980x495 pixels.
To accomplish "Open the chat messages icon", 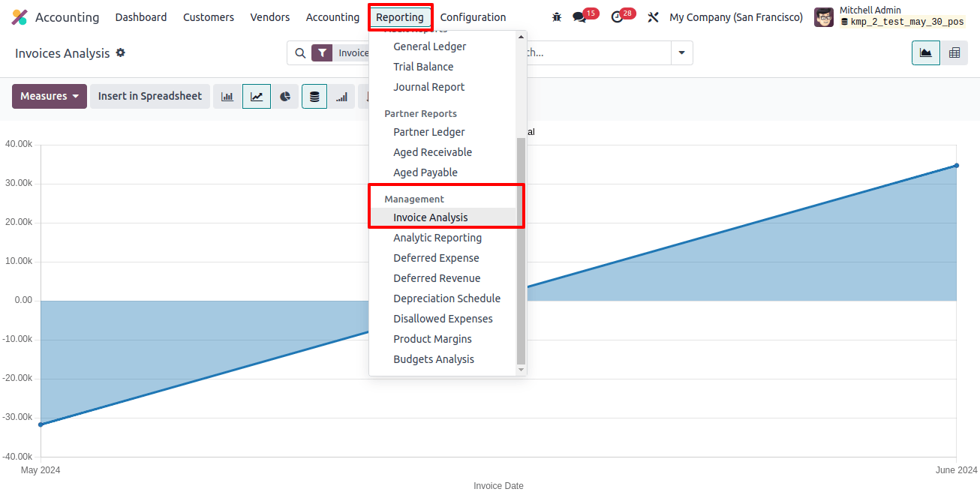I will 579,17.
